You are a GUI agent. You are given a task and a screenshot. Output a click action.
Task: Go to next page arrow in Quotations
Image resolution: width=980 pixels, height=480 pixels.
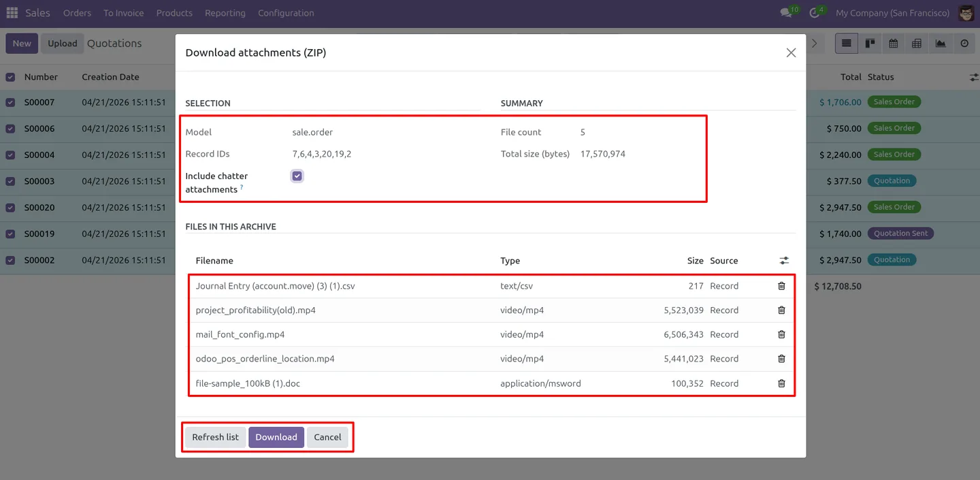814,44
